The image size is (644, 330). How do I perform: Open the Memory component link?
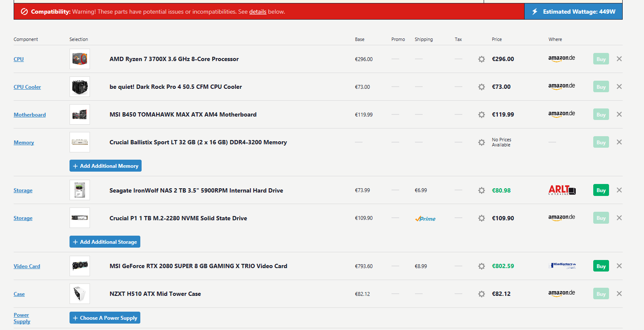[x=23, y=142]
